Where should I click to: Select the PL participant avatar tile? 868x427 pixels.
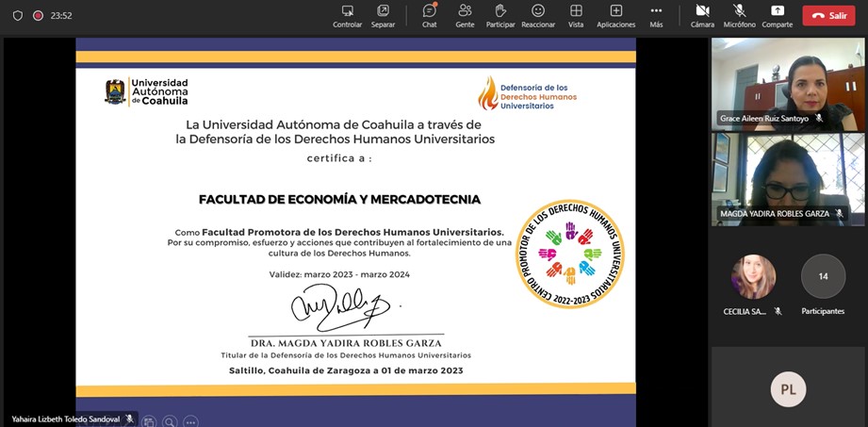click(788, 389)
